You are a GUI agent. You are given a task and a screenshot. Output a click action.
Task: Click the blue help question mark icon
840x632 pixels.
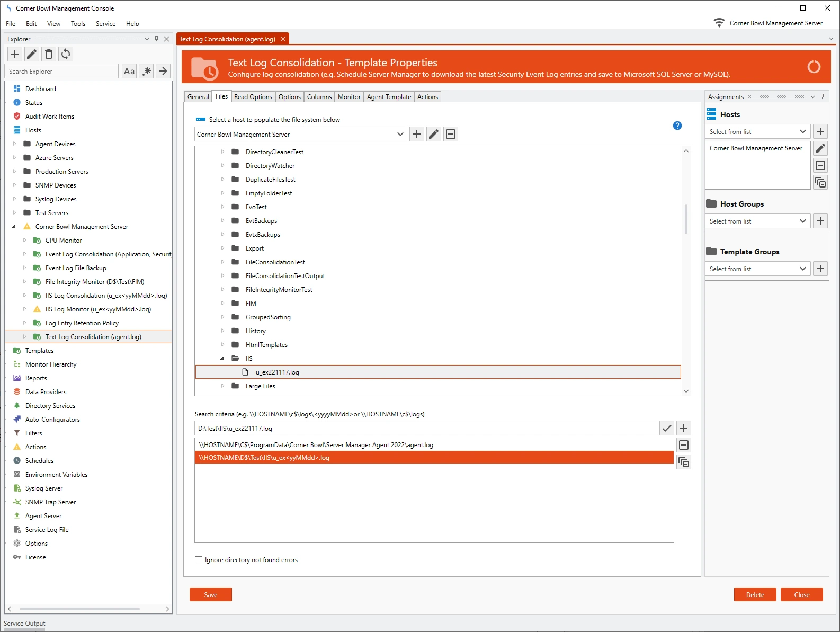coord(677,126)
